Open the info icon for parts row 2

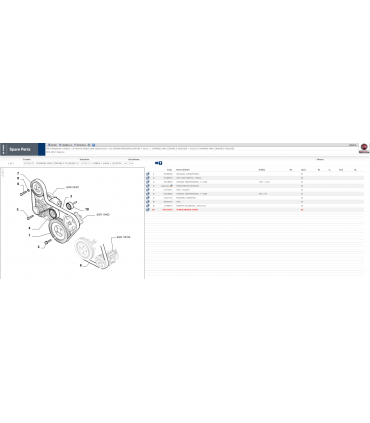point(148,178)
